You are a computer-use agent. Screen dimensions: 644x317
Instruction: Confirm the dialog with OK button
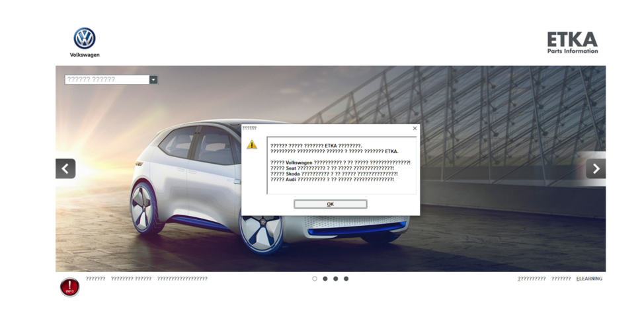point(330,204)
